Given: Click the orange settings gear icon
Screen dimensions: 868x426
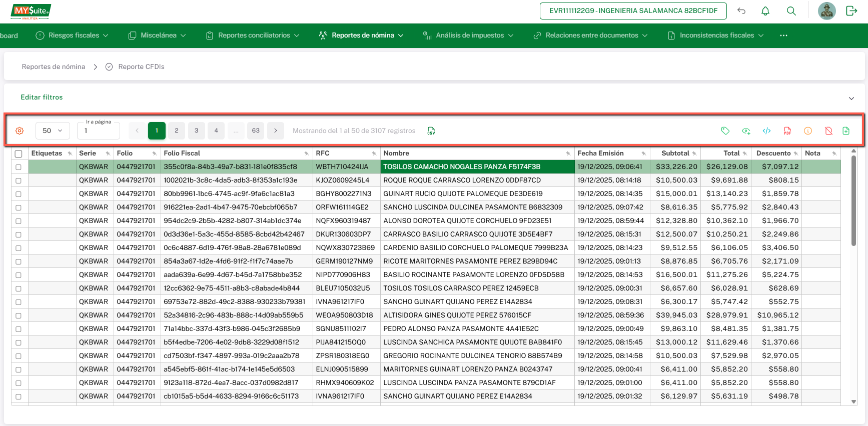Looking at the screenshot, I should [20, 130].
